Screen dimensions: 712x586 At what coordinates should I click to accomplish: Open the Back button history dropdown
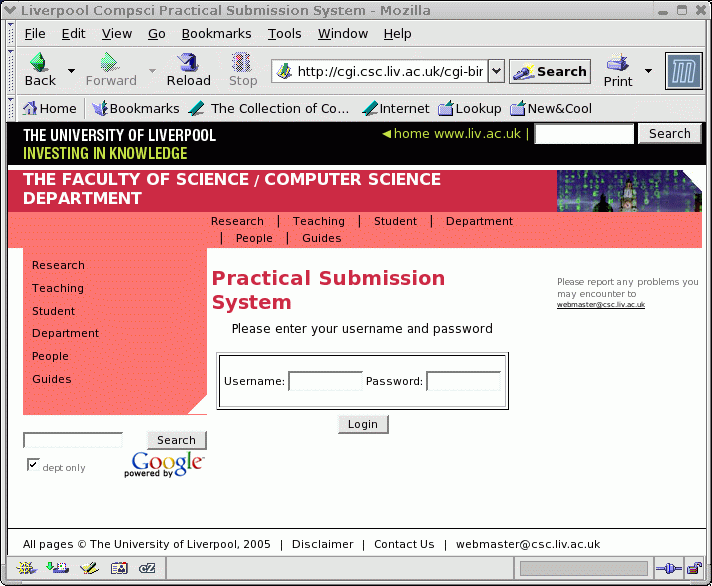pos(71,71)
